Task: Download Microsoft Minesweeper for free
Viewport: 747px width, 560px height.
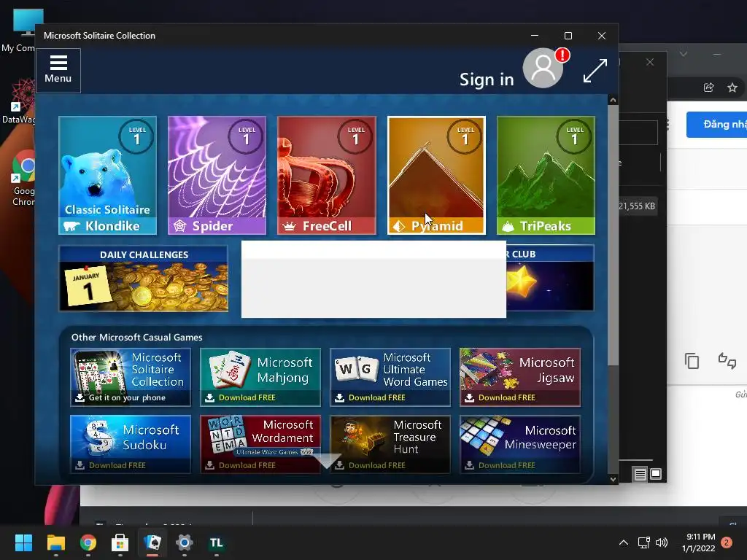Action: 519,444
